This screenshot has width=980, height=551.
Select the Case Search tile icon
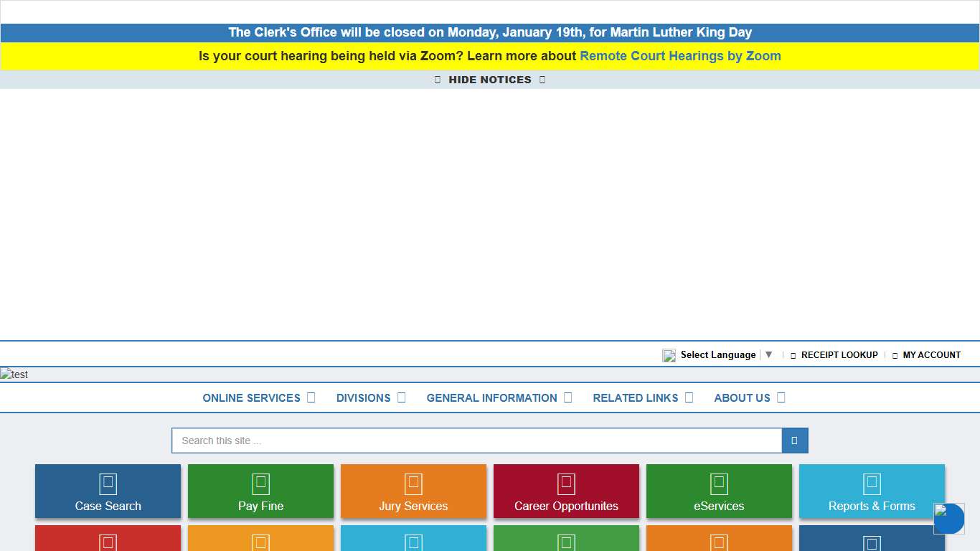coord(108,484)
